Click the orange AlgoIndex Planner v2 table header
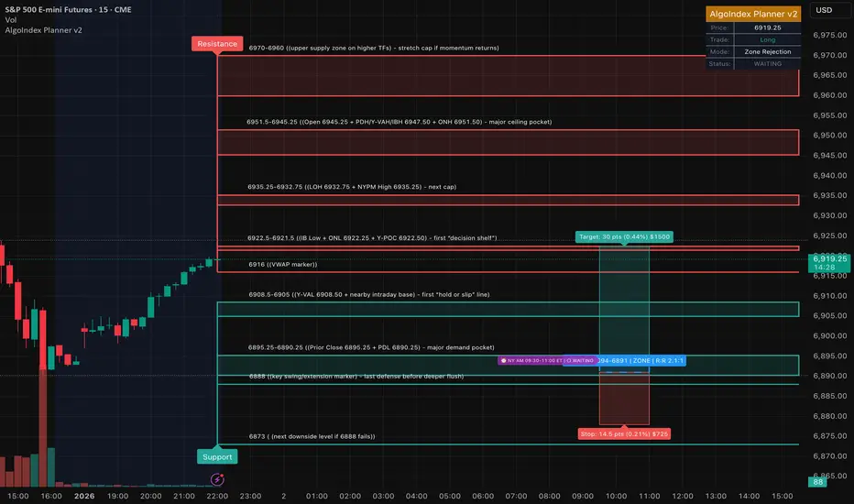The width and height of the screenshot is (854, 504). (x=753, y=14)
